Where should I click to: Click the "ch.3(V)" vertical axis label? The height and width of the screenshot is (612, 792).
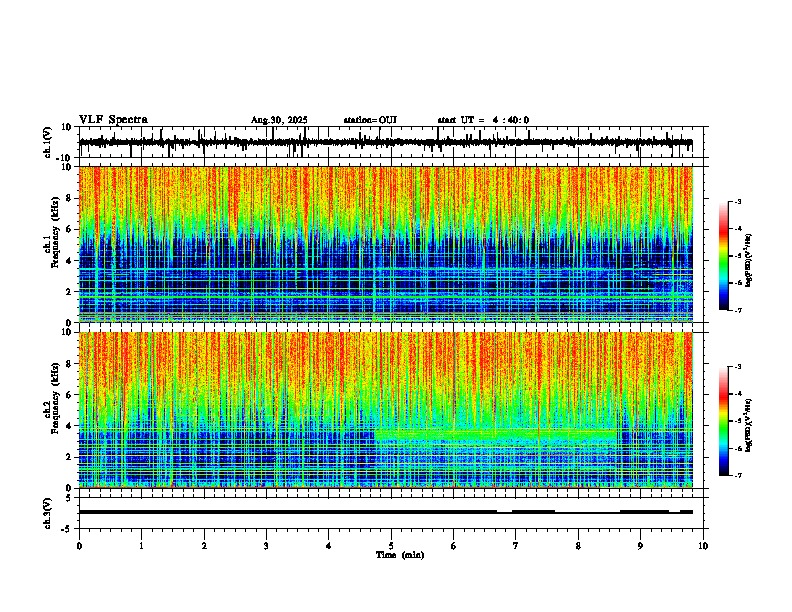(48, 513)
